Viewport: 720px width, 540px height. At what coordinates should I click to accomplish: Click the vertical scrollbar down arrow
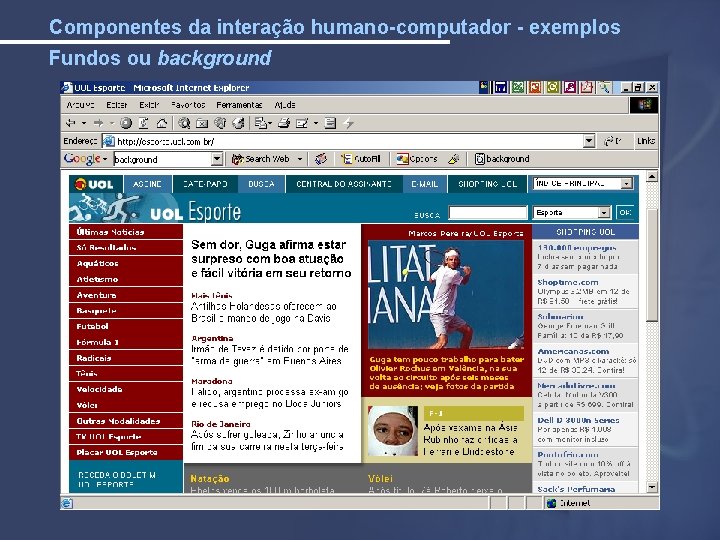coord(652,487)
